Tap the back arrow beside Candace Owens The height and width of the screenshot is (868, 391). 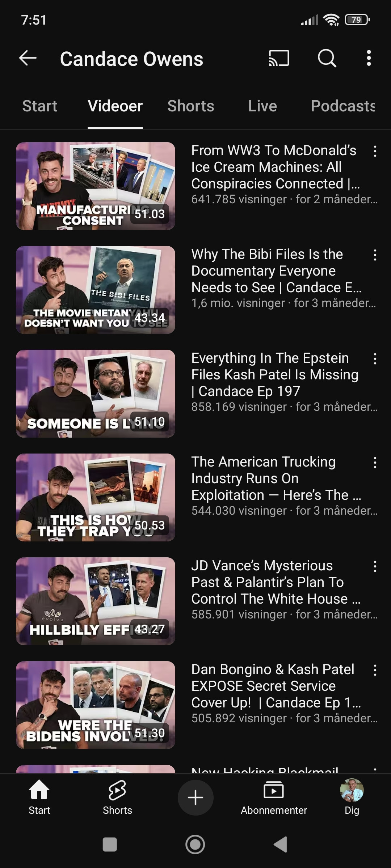point(28,58)
